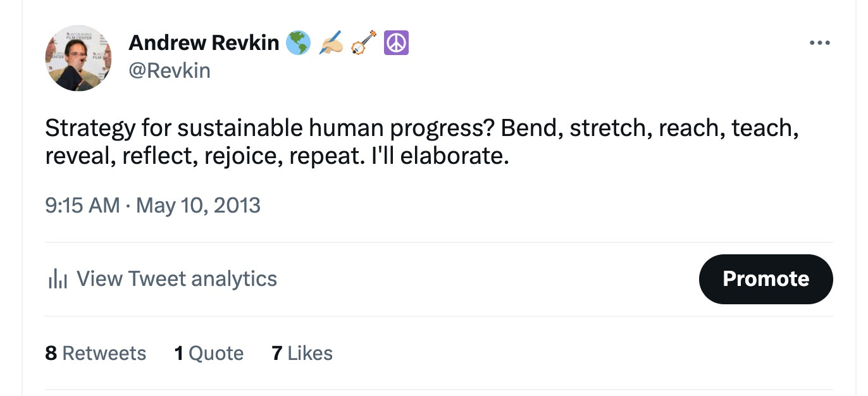The height and width of the screenshot is (396, 868).
Task: Click the globe emoji beside the name
Action: (x=298, y=43)
